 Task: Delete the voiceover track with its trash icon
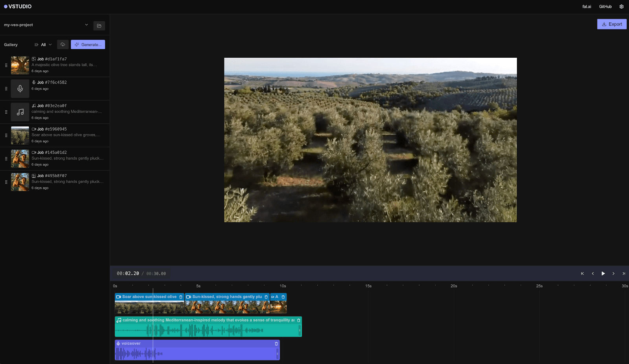click(276, 343)
